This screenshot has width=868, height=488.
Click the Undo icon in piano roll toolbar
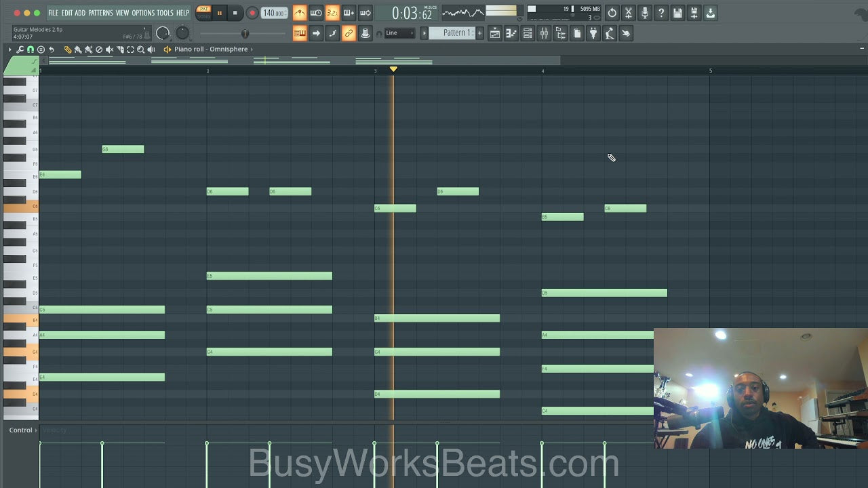(x=52, y=49)
